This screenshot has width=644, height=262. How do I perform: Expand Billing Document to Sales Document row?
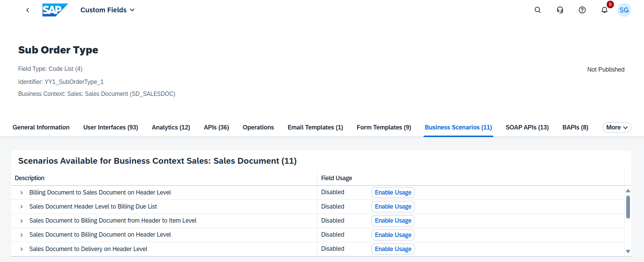(x=22, y=193)
